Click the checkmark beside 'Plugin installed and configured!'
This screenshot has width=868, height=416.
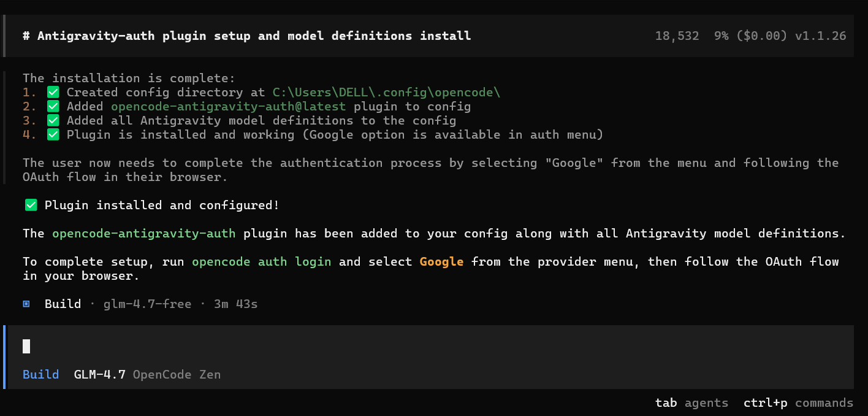tap(31, 205)
